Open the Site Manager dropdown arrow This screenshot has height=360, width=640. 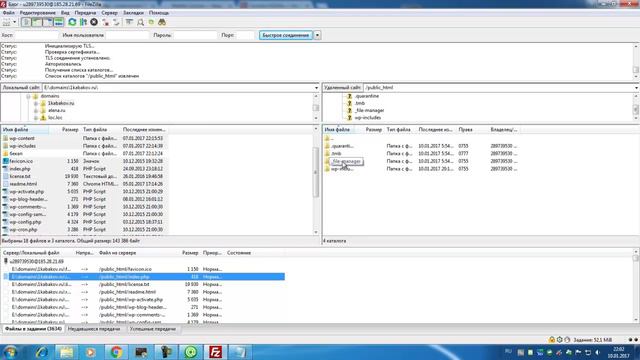click(15, 22)
